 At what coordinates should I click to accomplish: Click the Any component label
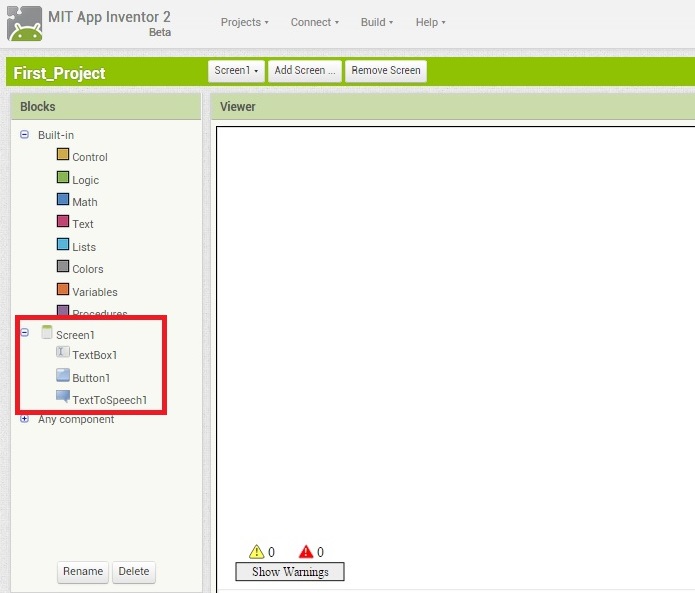point(76,419)
